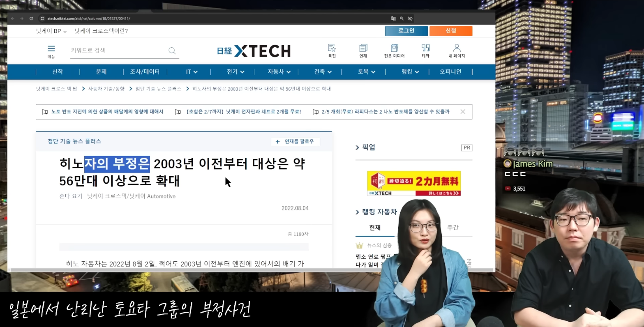Select the 테마 quotation-mark icon
Viewport: 644px width, 327px height.
(425, 48)
